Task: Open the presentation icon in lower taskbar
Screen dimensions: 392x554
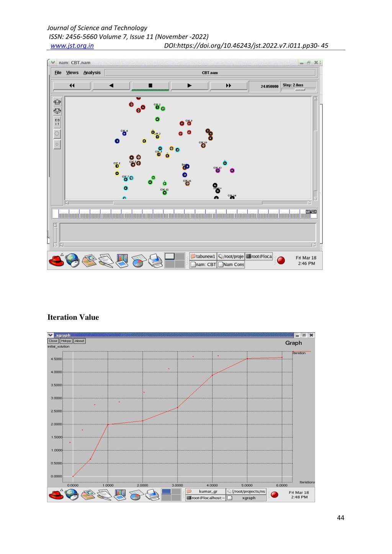Action: click(x=120, y=495)
